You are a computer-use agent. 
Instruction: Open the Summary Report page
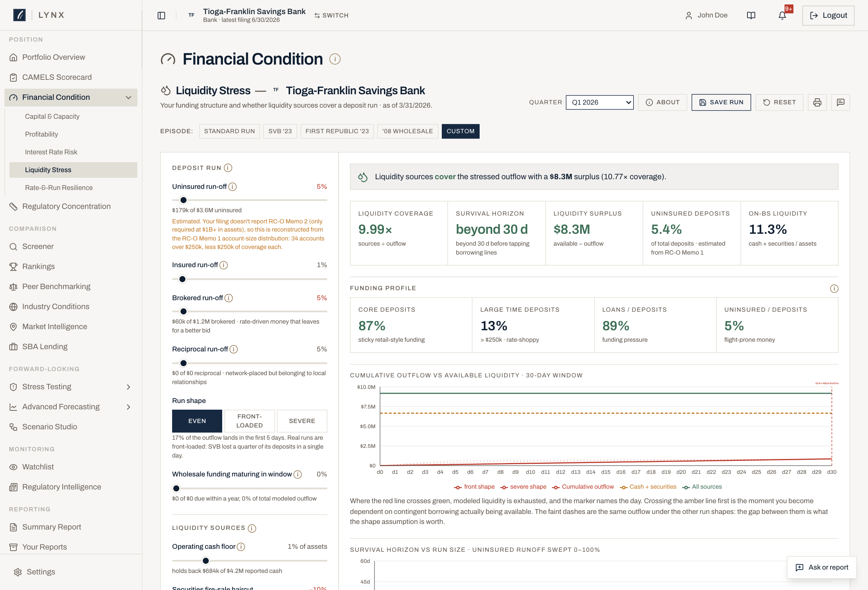71,527
